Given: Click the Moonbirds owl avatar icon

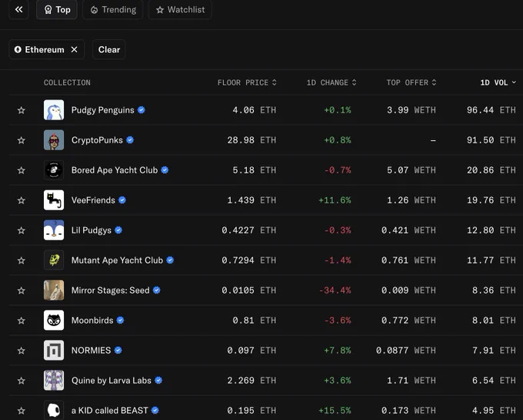Looking at the screenshot, I should tap(54, 320).
